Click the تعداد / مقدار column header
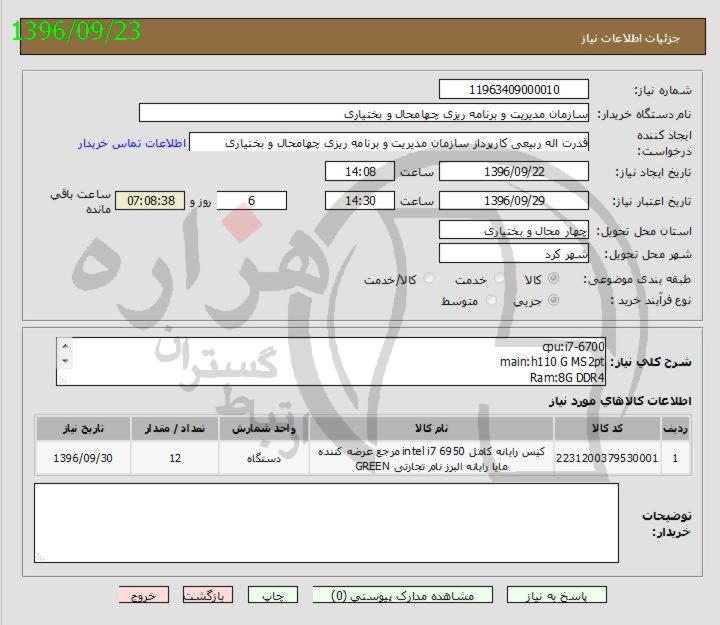The width and height of the screenshot is (720, 625). coord(174,428)
